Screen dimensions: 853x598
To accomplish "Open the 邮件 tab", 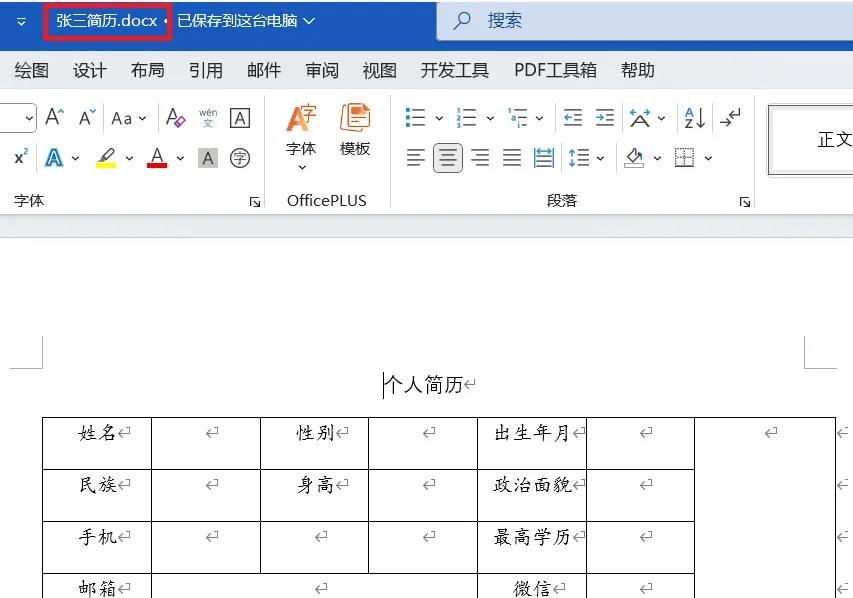I will (264, 70).
